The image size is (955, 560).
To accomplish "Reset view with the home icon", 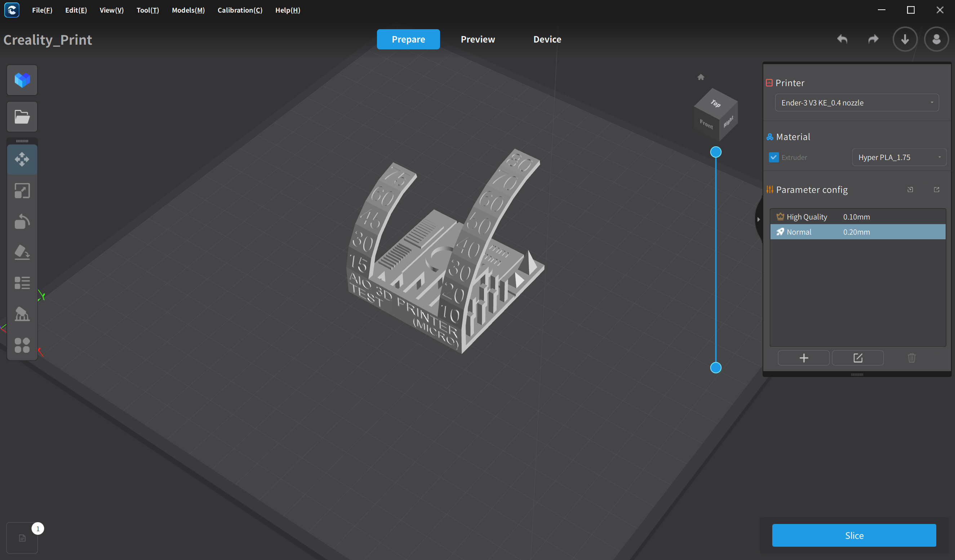I will pyautogui.click(x=701, y=77).
